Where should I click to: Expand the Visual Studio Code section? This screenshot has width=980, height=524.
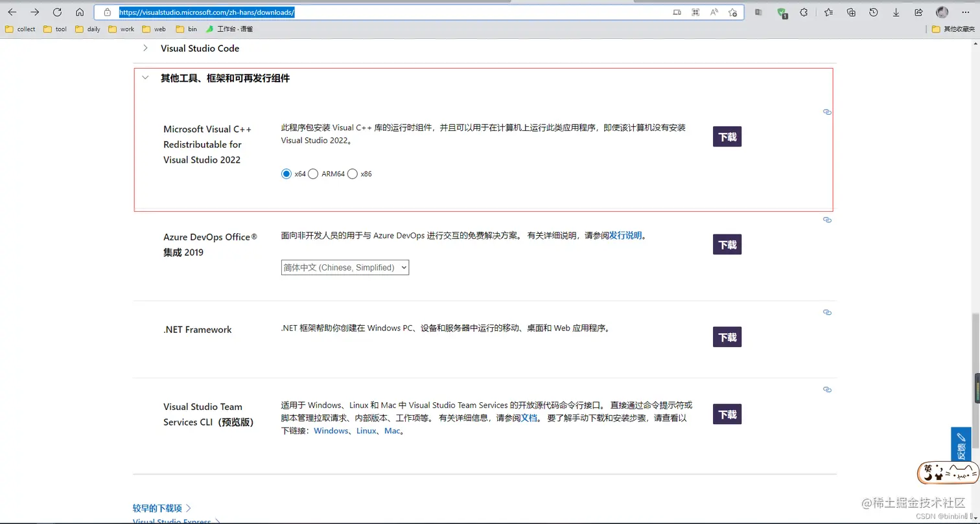(146, 48)
